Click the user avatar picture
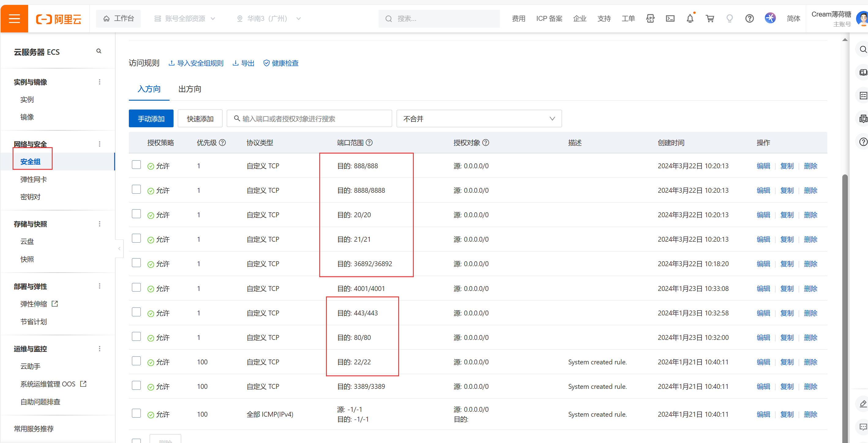Image resolution: width=868 pixels, height=443 pixels. [862, 18]
